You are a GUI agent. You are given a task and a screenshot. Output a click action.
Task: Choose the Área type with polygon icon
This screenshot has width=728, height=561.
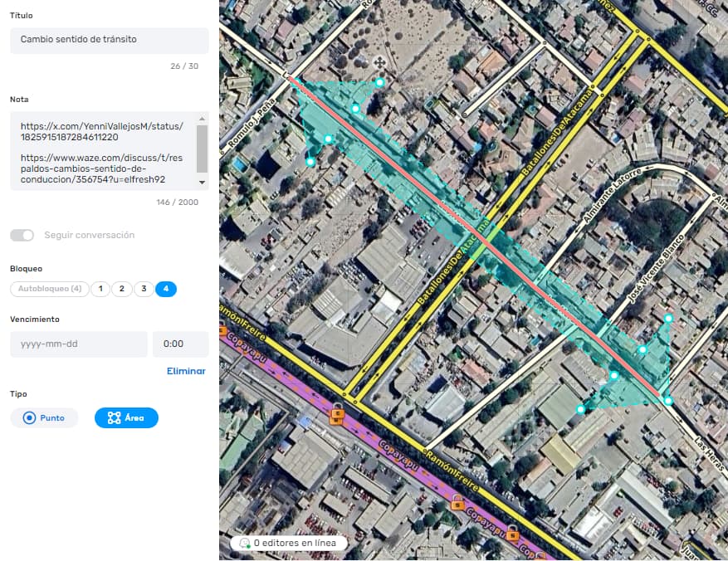click(x=126, y=418)
